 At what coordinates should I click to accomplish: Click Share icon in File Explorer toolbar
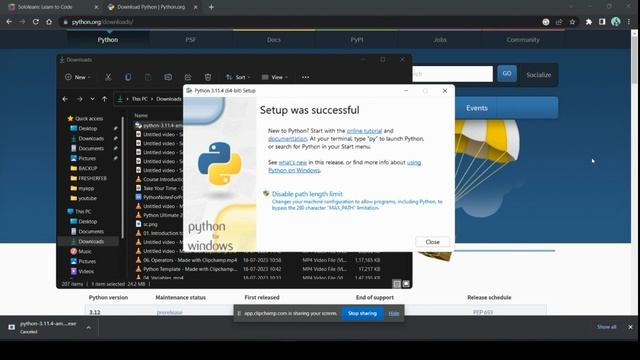point(188,77)
